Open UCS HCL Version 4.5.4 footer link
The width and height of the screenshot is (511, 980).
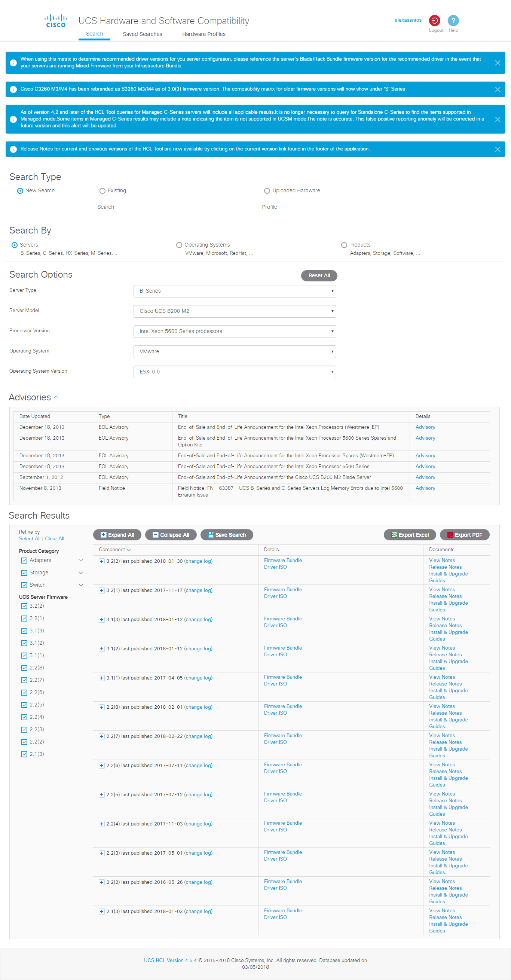coord(170,961)
